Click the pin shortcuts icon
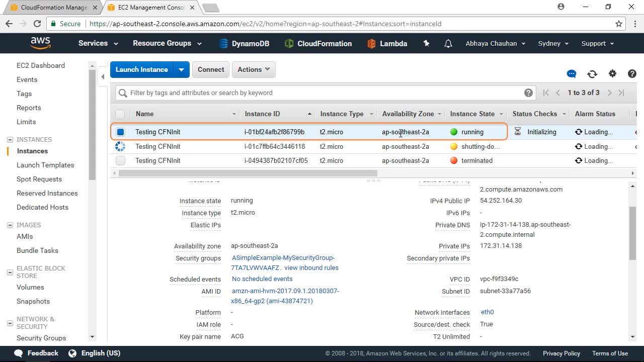 coord(426,43)
